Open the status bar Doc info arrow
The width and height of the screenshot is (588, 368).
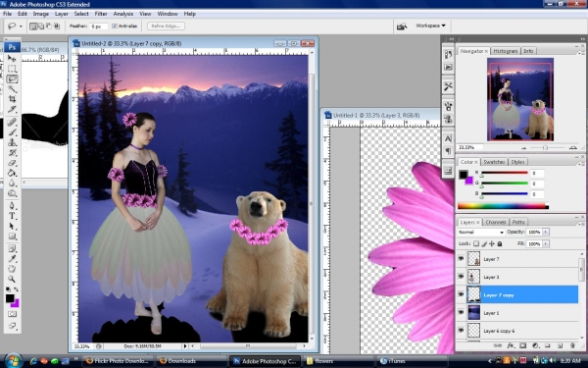185,345
